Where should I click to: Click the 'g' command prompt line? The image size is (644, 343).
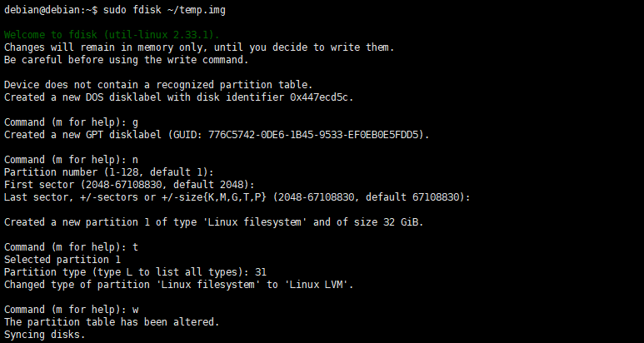(72, 122)
